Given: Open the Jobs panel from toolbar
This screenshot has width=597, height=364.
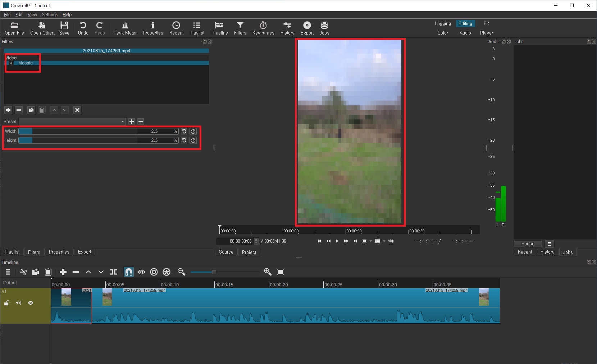Looking at the screenshot, I should (324, 28).
